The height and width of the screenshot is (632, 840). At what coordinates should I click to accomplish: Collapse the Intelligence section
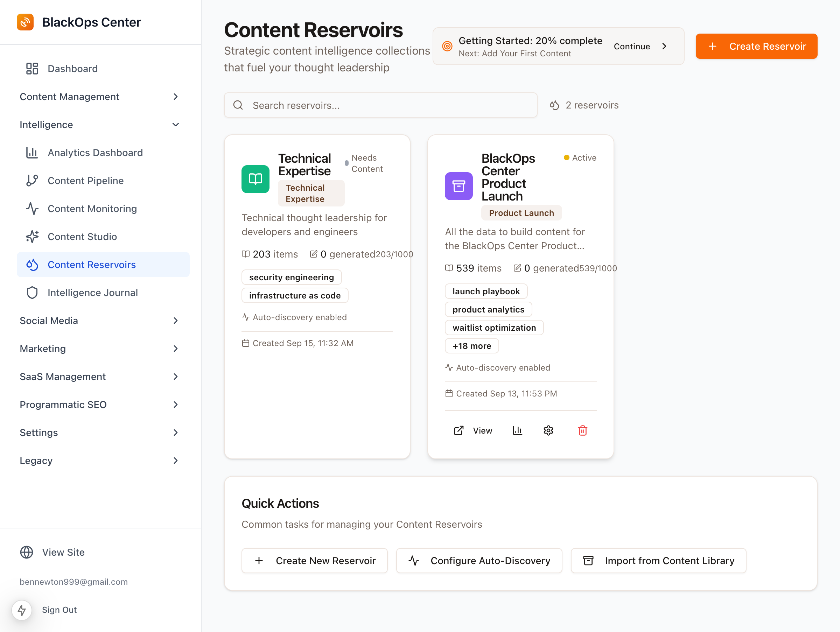click(x=99, y=125)
